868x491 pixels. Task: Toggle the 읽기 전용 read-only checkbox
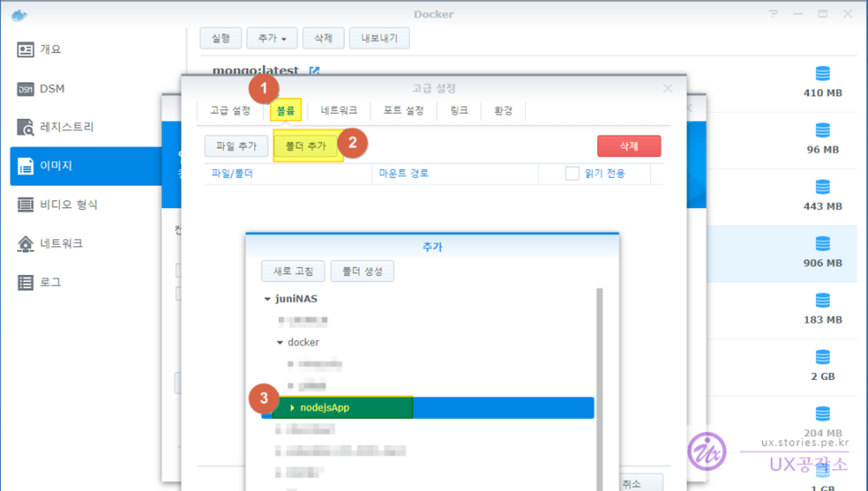pos(572,173)
